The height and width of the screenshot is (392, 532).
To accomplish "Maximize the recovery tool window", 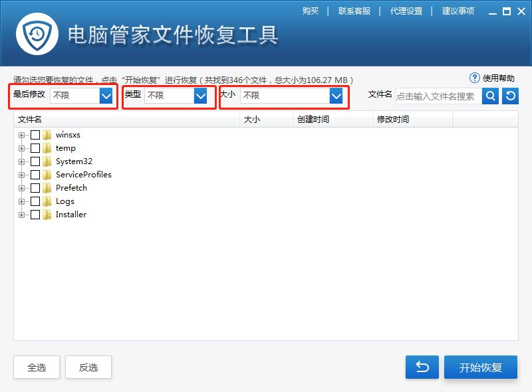I will 507,11.
